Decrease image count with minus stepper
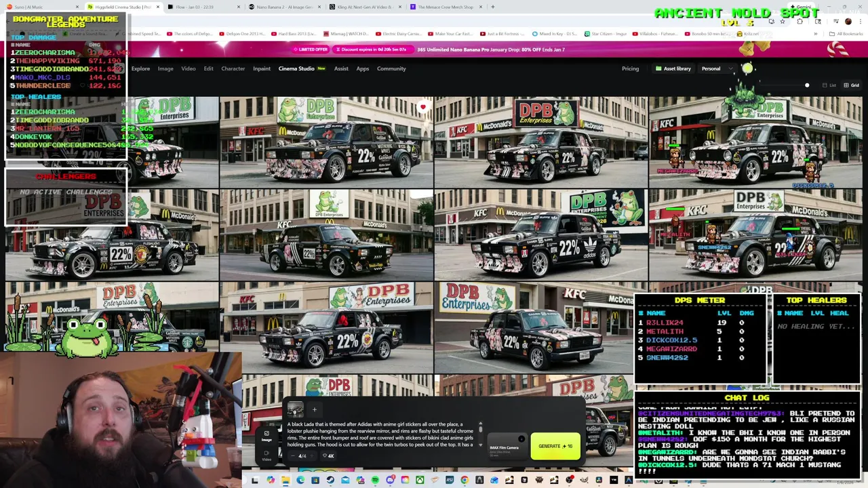Image resolution: width=868 pixels, height=488 pixels. coord(293,456)
